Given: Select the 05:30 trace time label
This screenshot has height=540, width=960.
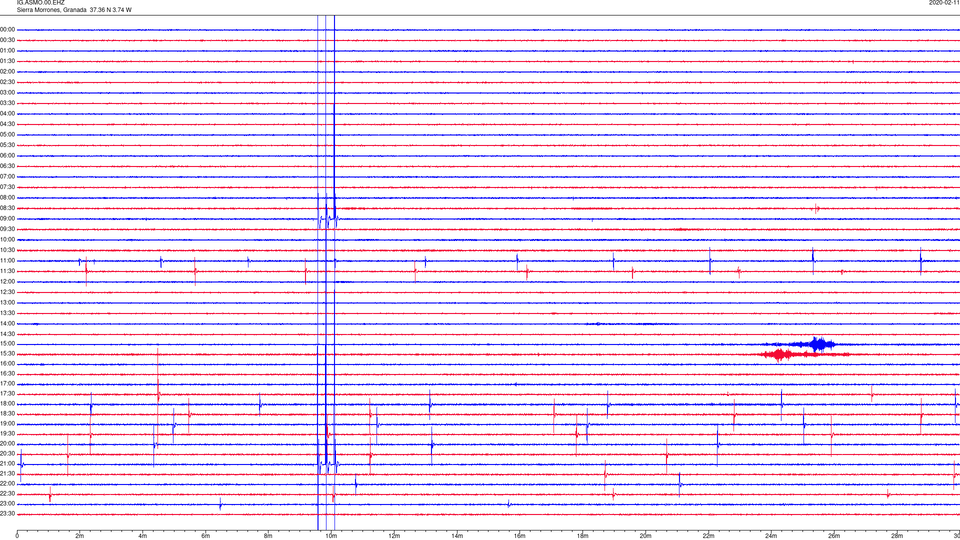Looking at the screenshot, I should [x=8, y=145].
